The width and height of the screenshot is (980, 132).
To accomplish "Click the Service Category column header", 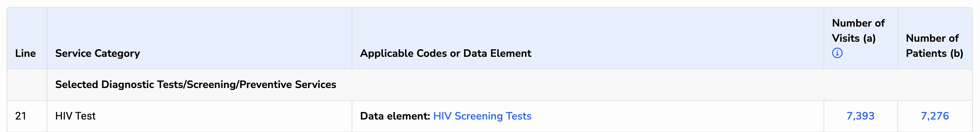I will coord(97,53).
